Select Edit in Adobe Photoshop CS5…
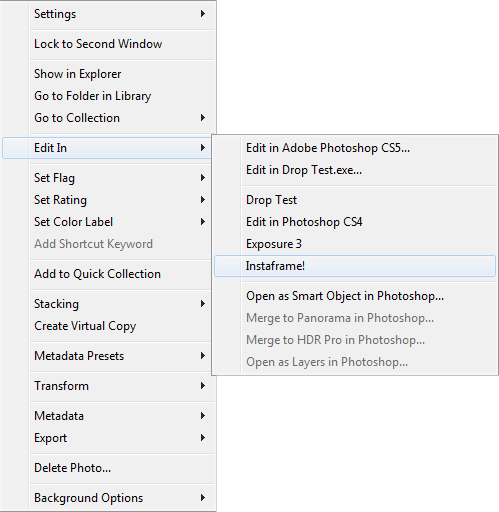The image size is (499, 512). 355,148
